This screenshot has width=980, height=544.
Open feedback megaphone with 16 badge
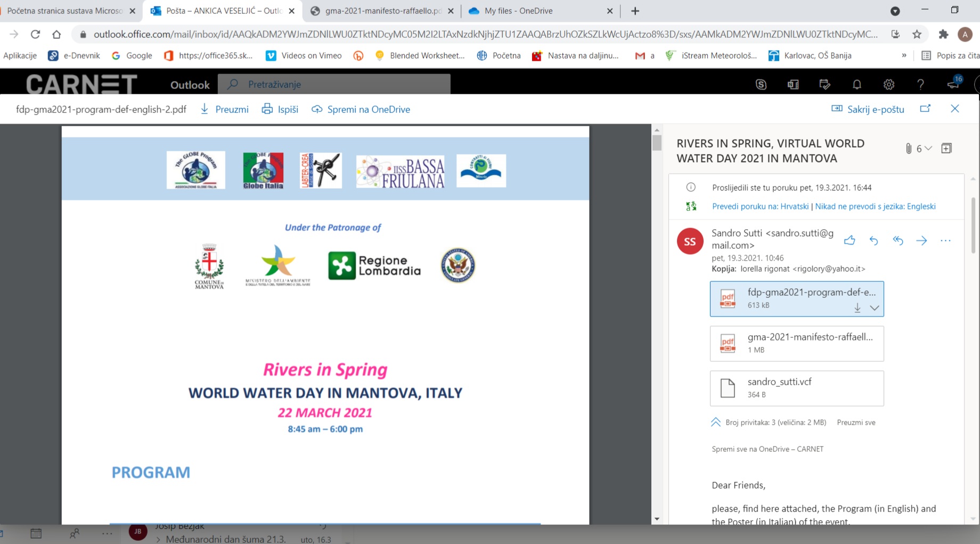[x=954, y=83]
